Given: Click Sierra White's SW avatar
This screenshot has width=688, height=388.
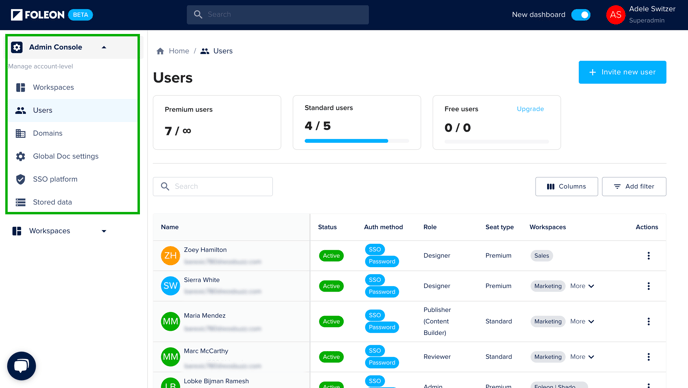Looking at the screenshot, I should click(170, 286).
